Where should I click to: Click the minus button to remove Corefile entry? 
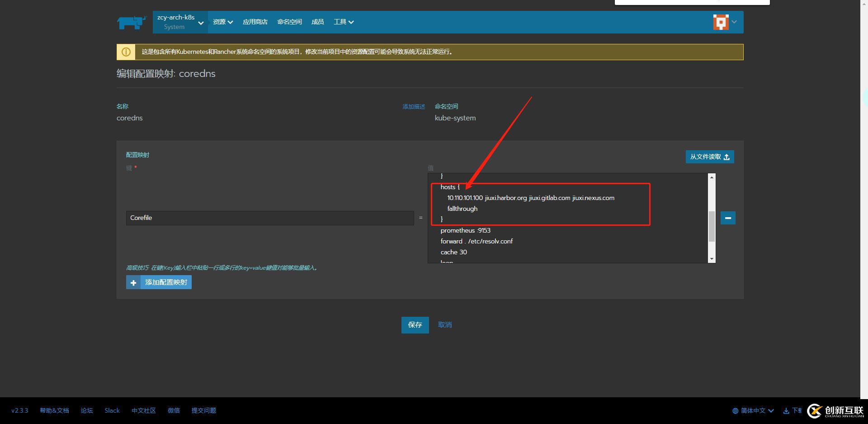727,218
